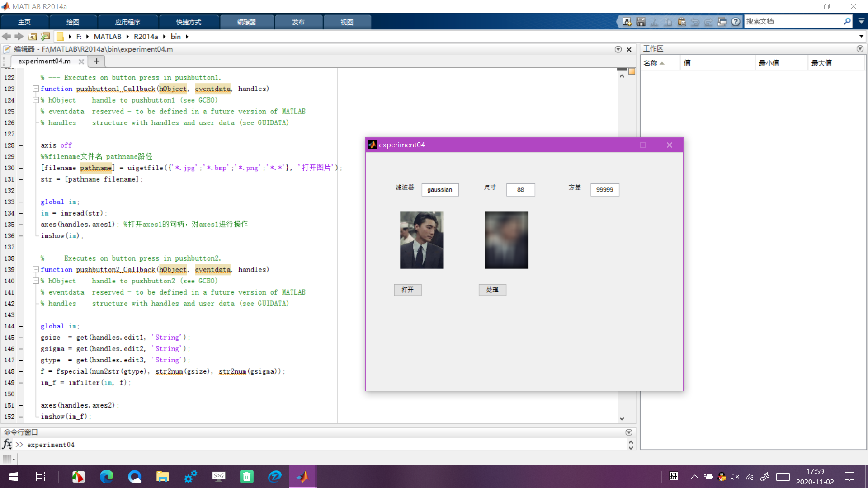
Task: Click the Save floppy disk icon
Action: click(641, 22)
